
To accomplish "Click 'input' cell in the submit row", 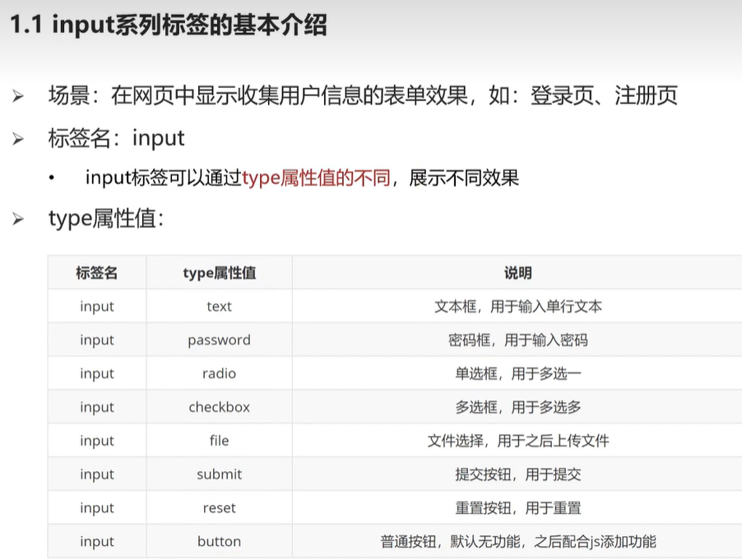I will 97,474.
